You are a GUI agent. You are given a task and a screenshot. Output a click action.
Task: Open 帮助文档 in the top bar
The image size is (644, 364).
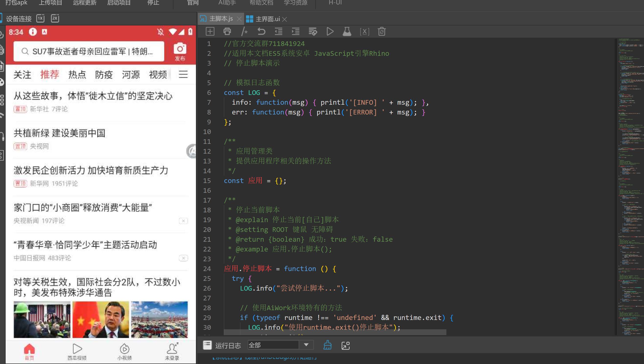click(261, 3)
